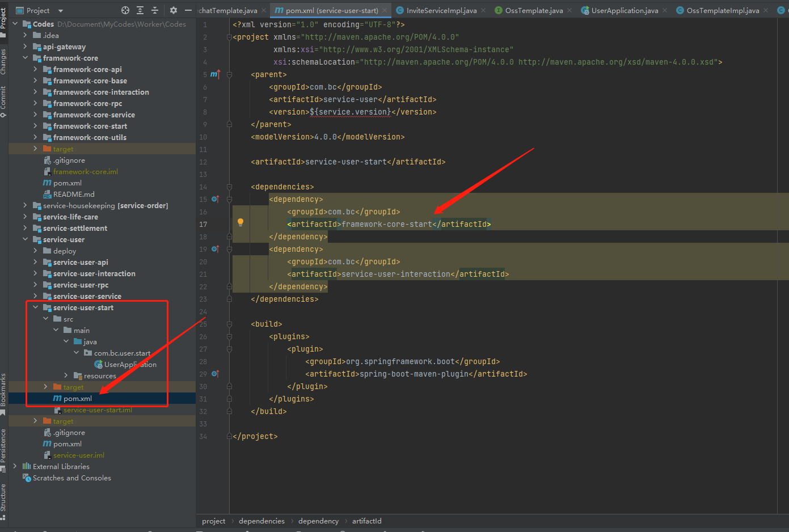Viewport: 789px width, 532px height.
Task: Select pom.xml under framework-core
Action: pyautogui.click(x=67, y=183)
